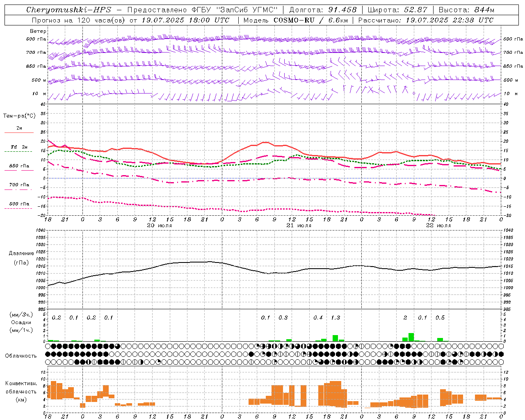525x420 pixels.
Task: Select the Прогноз на 120 часа(ов) text
Action: coord(79,20)
